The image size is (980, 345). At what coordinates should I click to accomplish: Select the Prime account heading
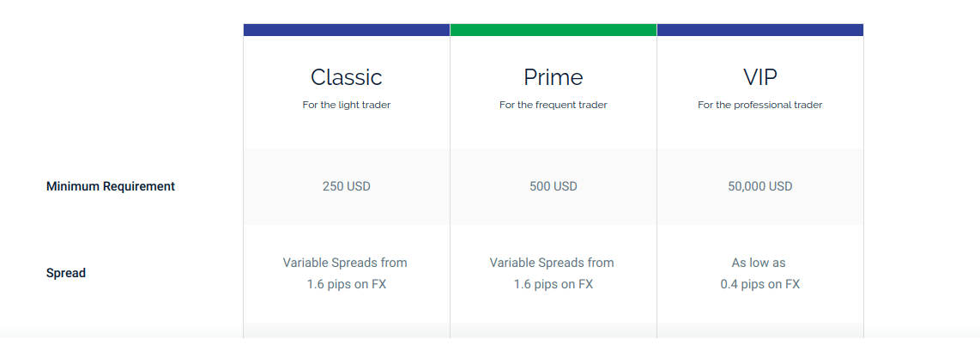pyautogui.click(x=554, y=77)
